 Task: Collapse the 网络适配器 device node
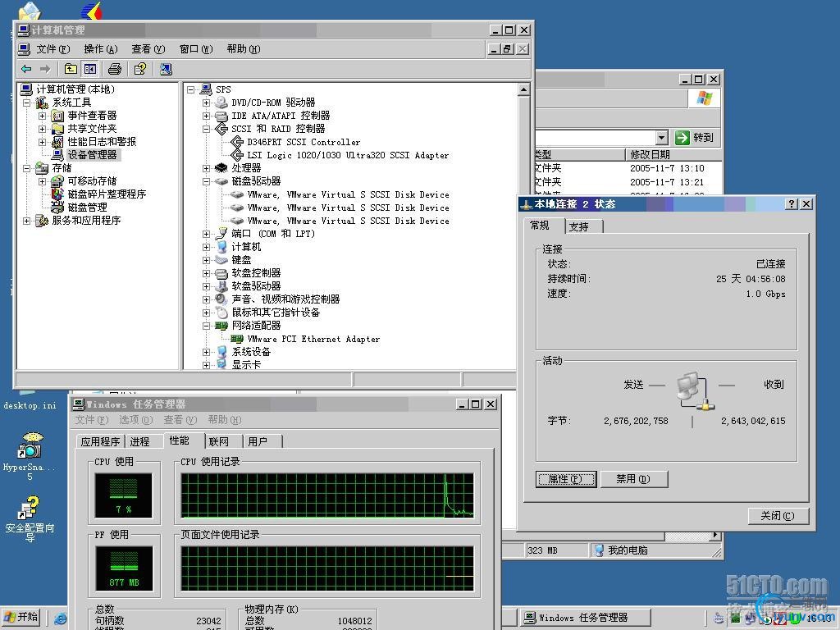click(206, 326)
